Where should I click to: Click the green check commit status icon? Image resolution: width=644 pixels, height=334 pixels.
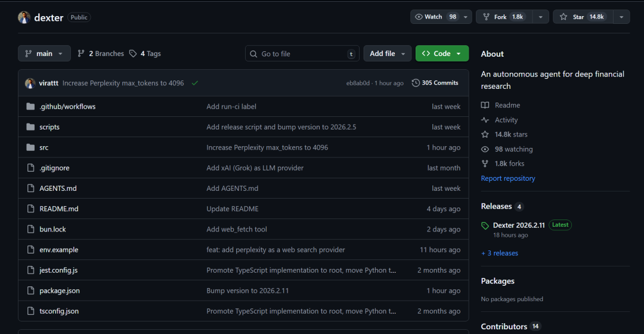[195, 83]
